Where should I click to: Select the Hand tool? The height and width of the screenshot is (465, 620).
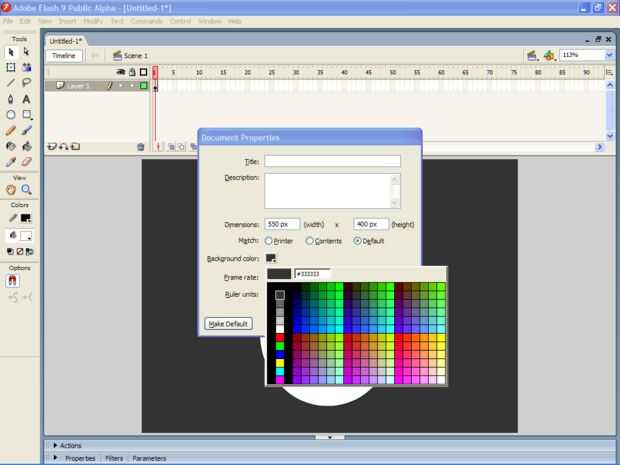click(x=11, y=189)
